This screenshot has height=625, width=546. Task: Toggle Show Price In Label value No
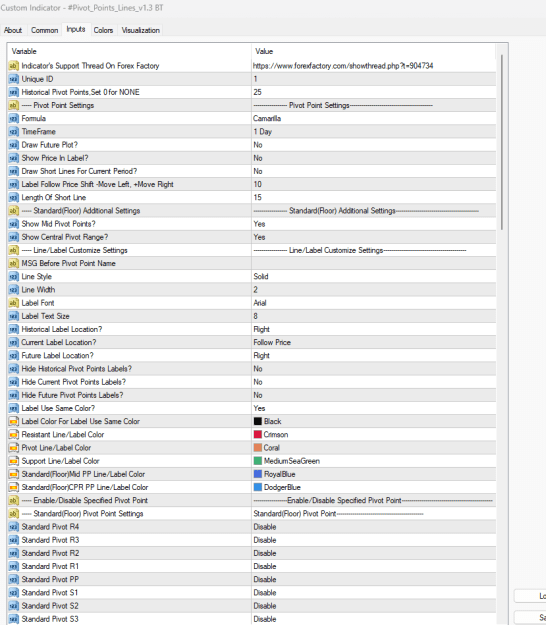374,158
